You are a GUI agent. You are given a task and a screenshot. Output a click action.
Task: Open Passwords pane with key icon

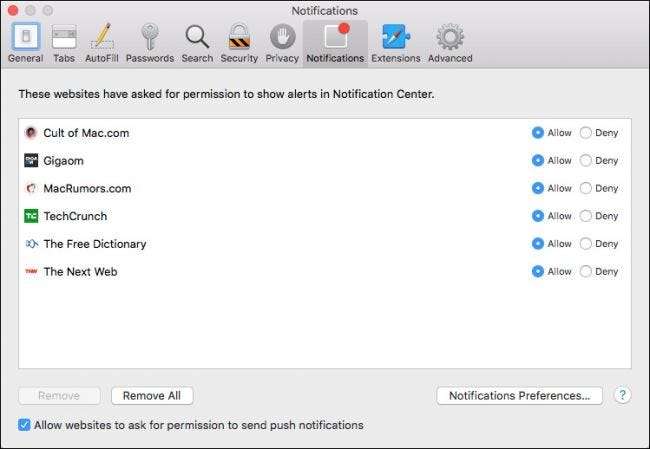coord(149,42)
